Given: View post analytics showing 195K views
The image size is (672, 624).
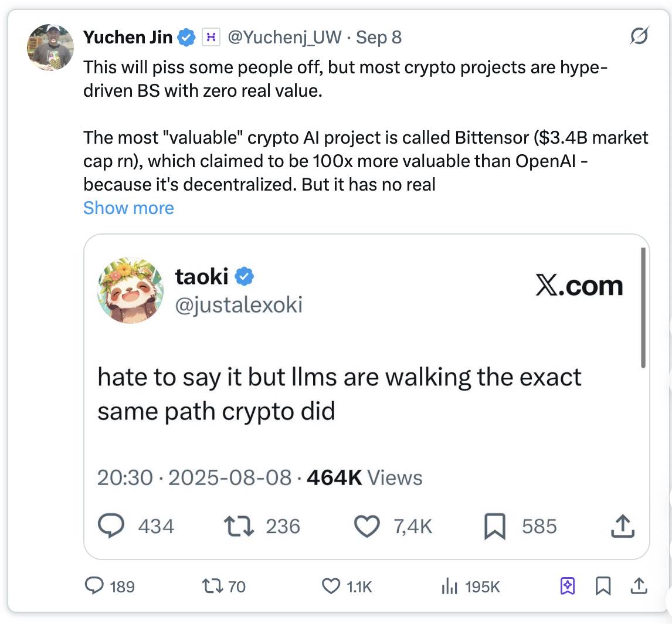Looking at the screenshot, I should point(449,586).
